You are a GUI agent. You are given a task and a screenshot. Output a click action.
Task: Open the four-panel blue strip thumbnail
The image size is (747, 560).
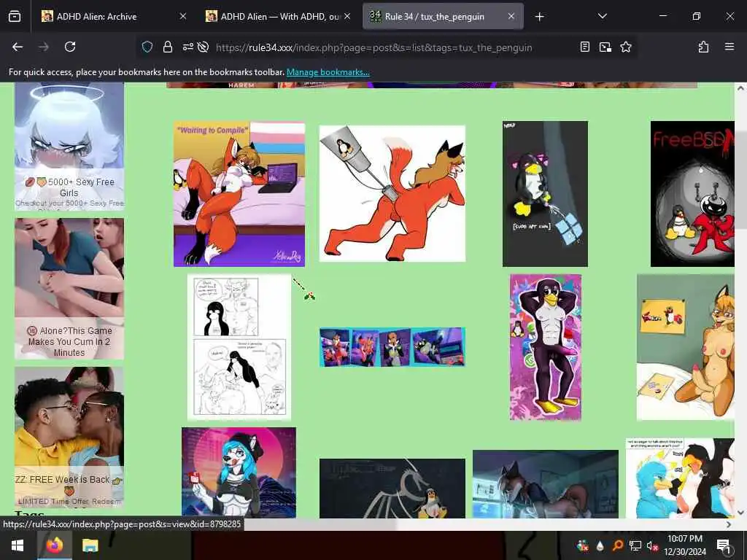click(x=392, y=347)
